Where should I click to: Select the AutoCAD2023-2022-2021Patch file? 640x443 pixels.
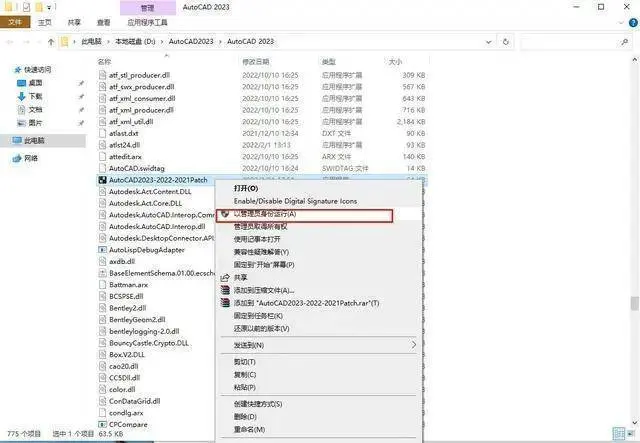click(158, 180)
